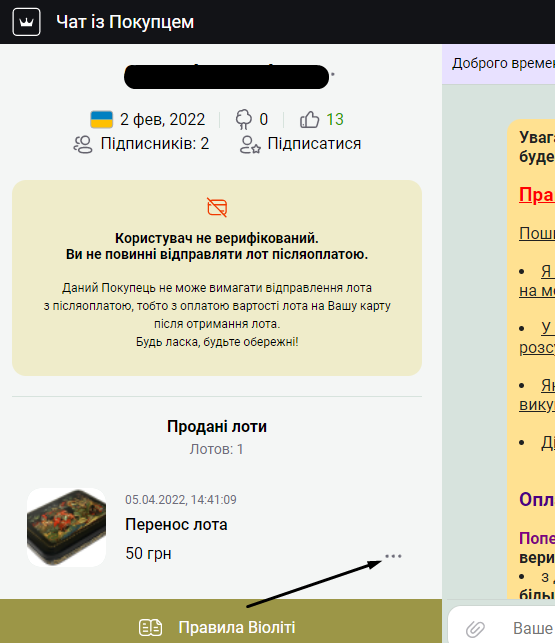The height and width of the screenshot is (643, 555).
Task: Click the crossed-out card unverified icon
Action: [x=217, y=207]
